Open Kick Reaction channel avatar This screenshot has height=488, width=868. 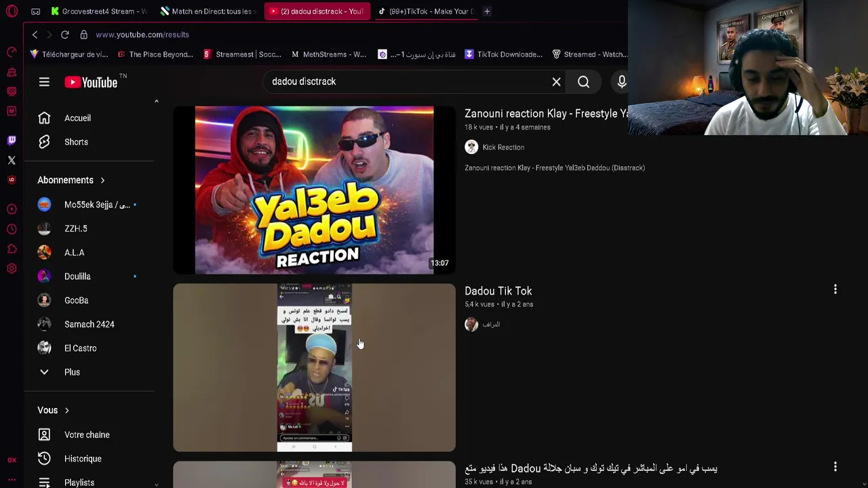click(x=471, y=147)
